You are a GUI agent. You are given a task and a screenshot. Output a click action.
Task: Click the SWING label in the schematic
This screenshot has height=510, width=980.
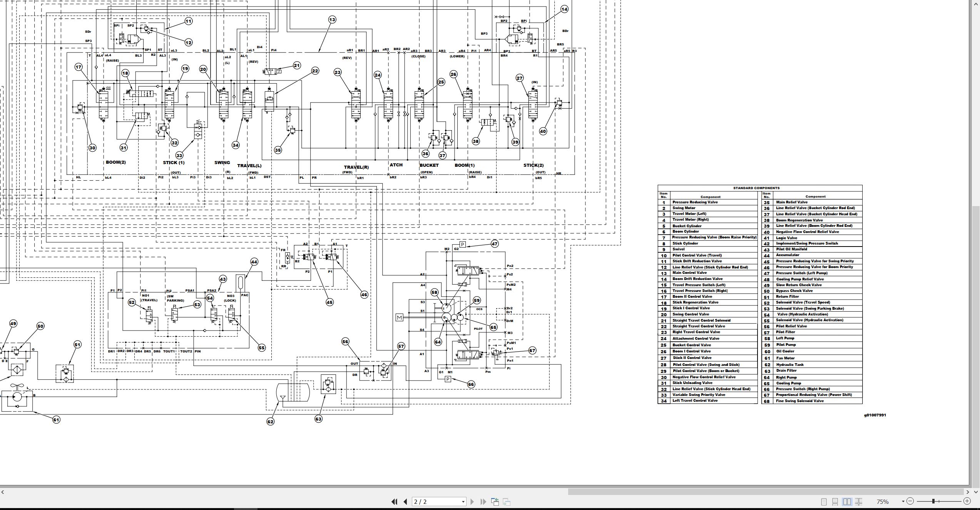222,163
